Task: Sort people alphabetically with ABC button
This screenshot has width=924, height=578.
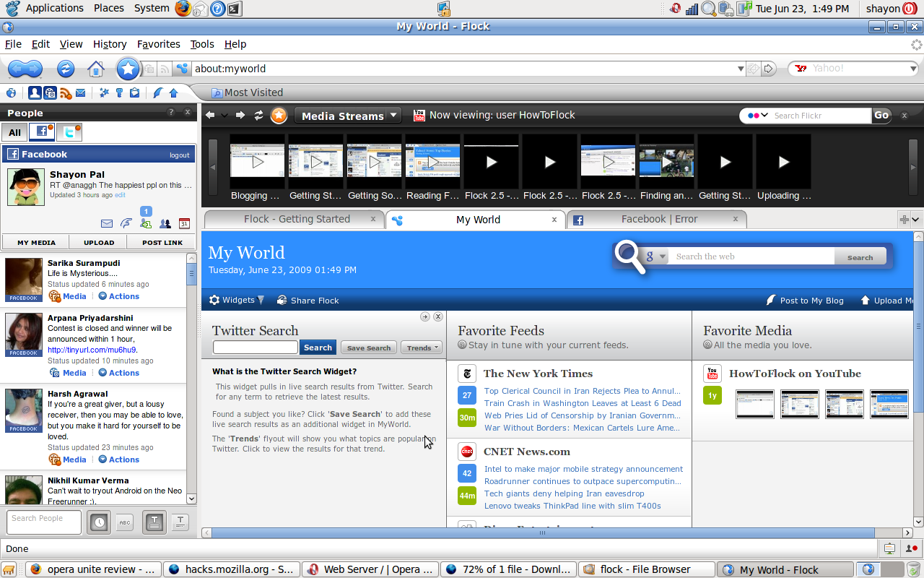Action: (x=124, y=522)
